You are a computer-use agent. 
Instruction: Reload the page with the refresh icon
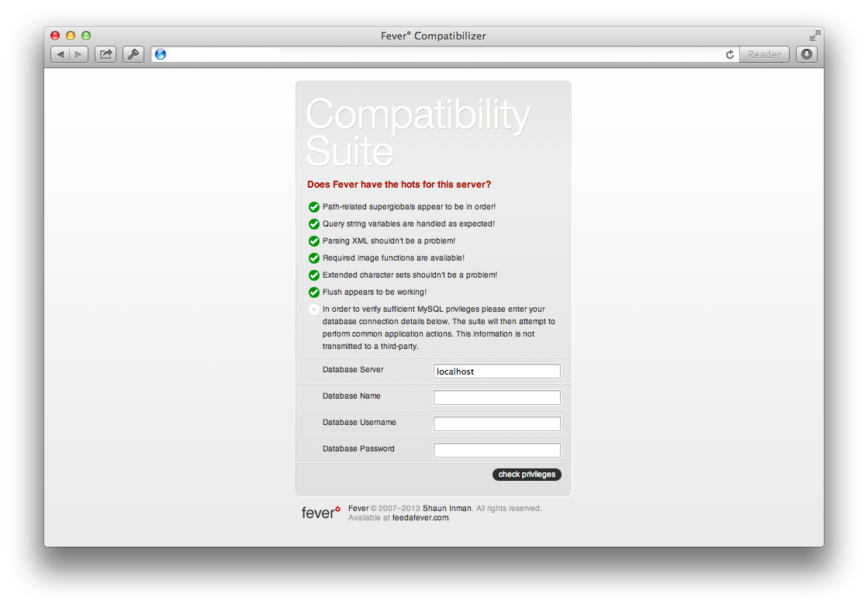point(730,54)
